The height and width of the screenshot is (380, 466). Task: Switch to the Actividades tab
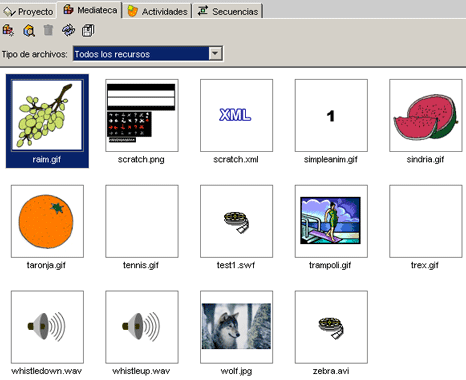157,11
